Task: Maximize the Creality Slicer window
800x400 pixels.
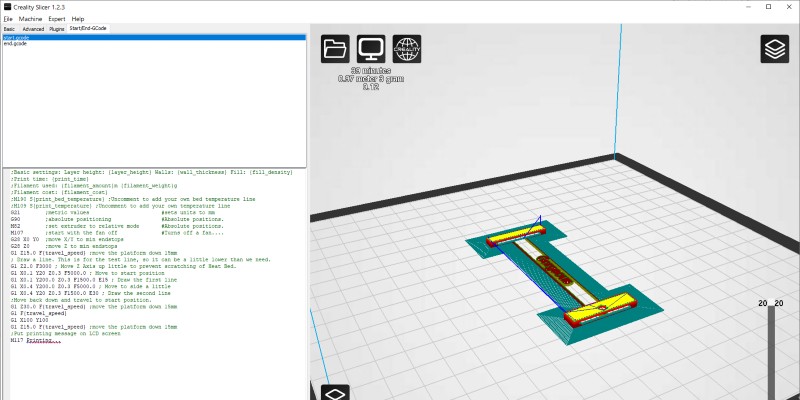Action: 768,7
